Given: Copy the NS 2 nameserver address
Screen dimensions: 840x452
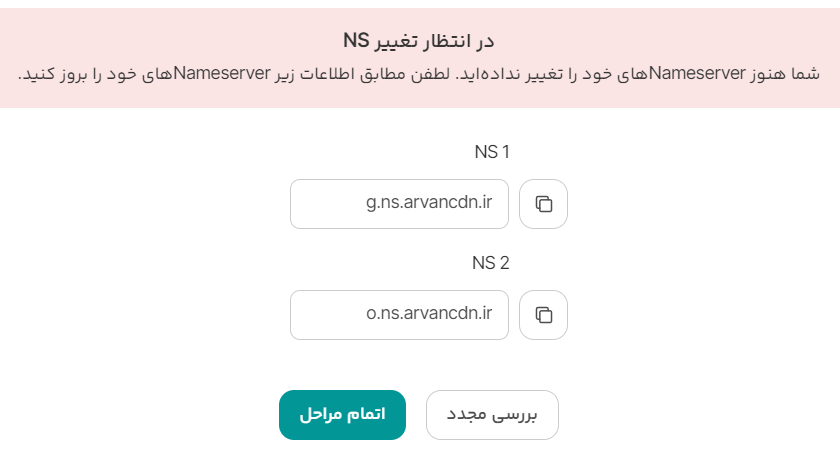Looking at the screenshot, I should 544,315.
